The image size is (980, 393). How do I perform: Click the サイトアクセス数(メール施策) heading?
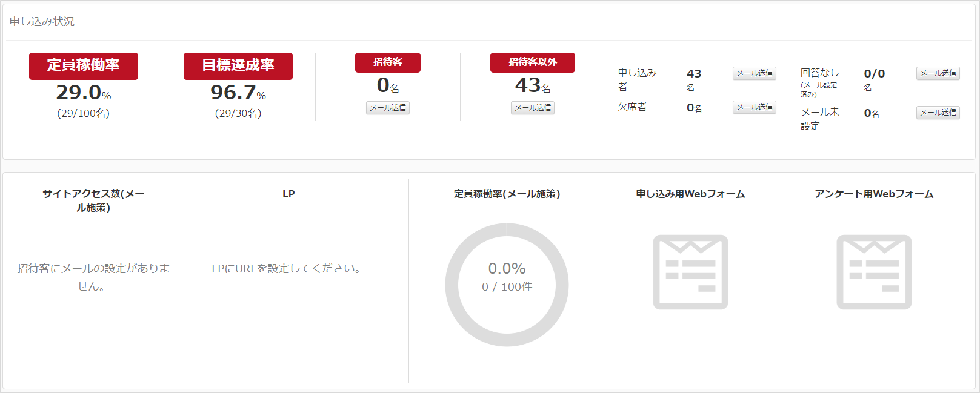93,200
